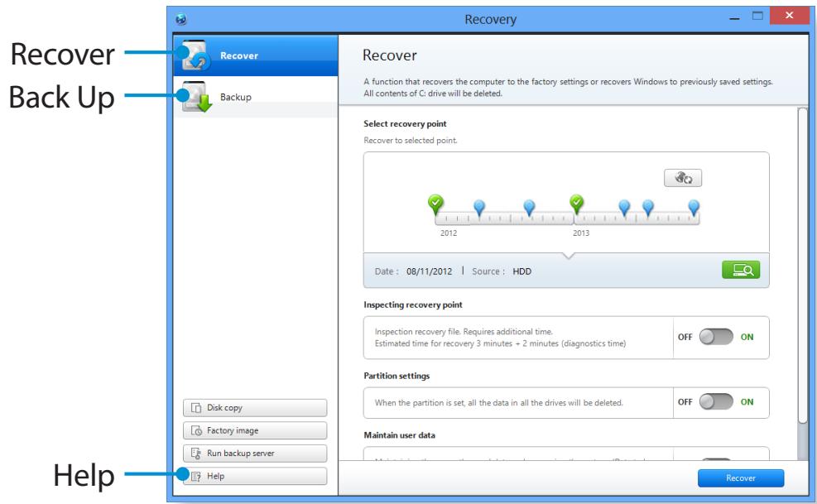This screenshot has width=817, height=504.
Task: Click the Factory image icon
Action: (x=196, y=430)
